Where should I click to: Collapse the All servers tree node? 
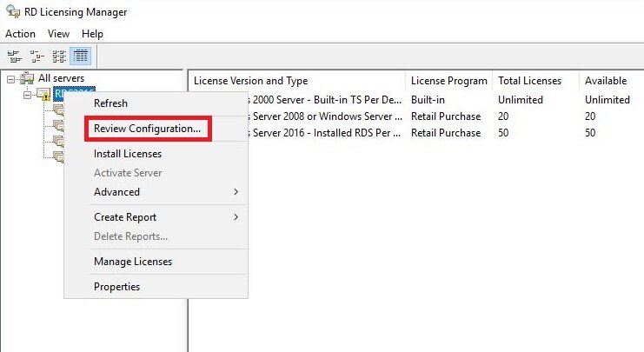point(11,79)
